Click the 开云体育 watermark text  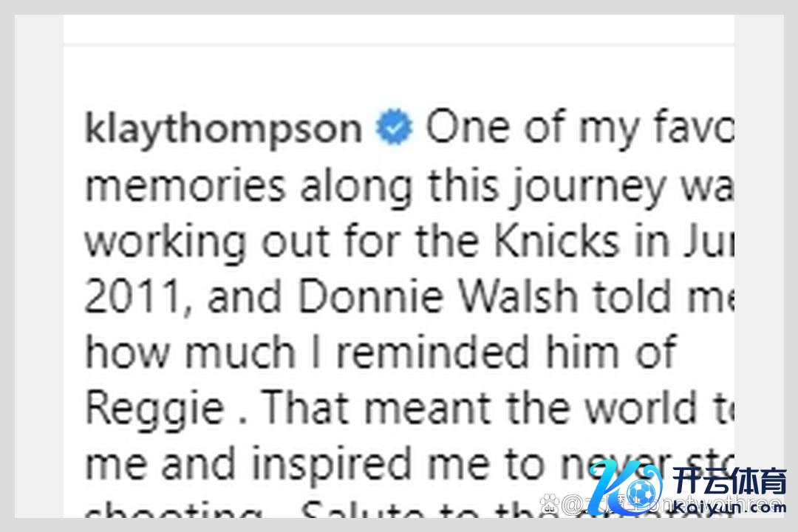coord(729,483)
